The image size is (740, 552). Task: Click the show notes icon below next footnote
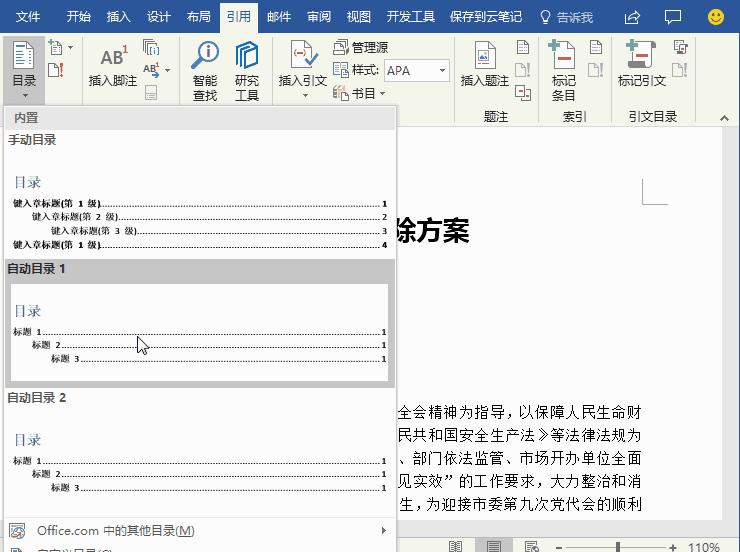point(151,92)
